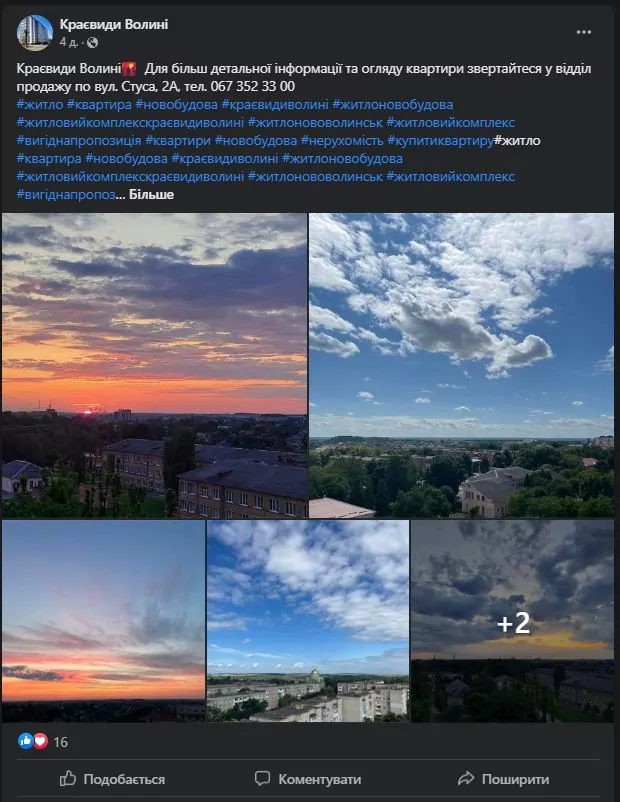Viewport: 620px width, 802px height.
Task: Open the +2 more photos thumbnail
Action: tap(512, 621)
